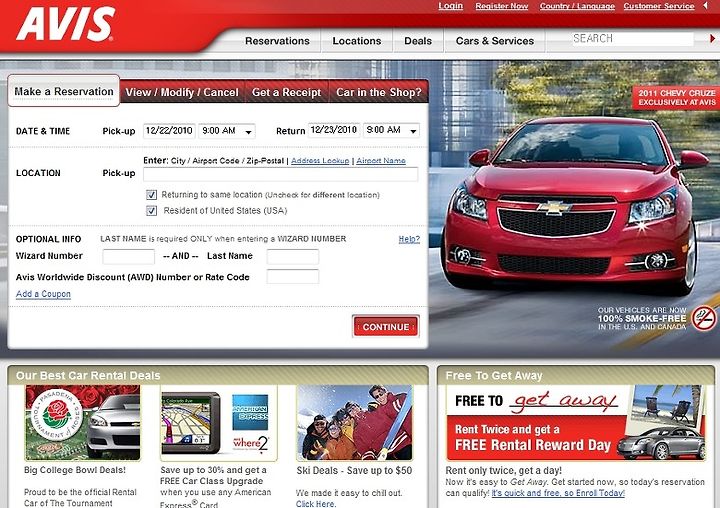The width and height of the screenshot is (720, 508).
Task: Click the Ski Deals photo thumbnail
Action: (354, 423)
